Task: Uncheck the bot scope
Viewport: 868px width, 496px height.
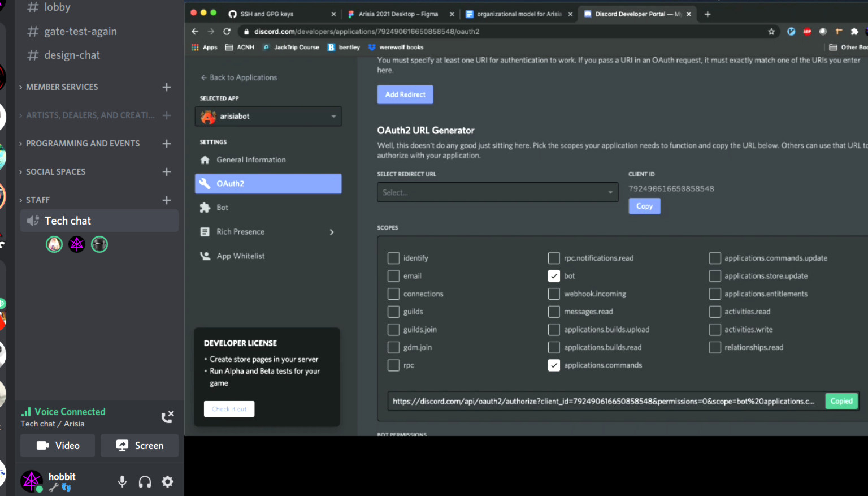Action: (x=554, y=276)
